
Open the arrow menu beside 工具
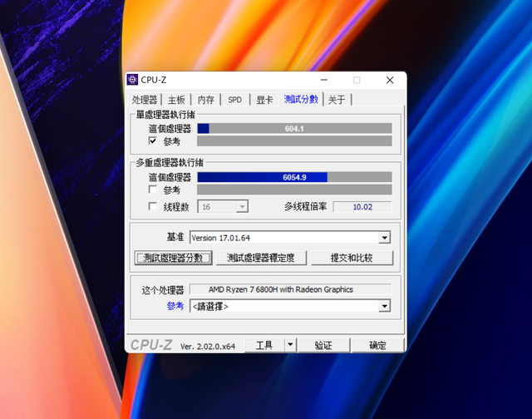click(x=289, y=345)
